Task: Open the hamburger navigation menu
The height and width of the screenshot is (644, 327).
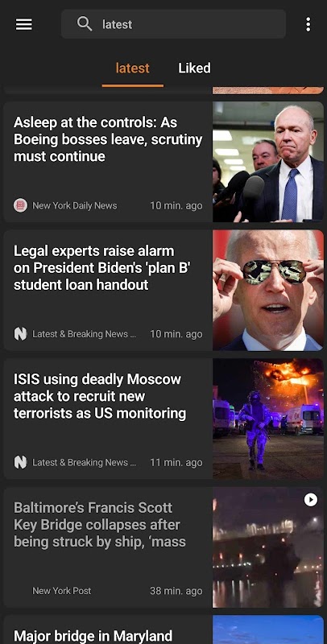Action: click(x=24, y=24)
